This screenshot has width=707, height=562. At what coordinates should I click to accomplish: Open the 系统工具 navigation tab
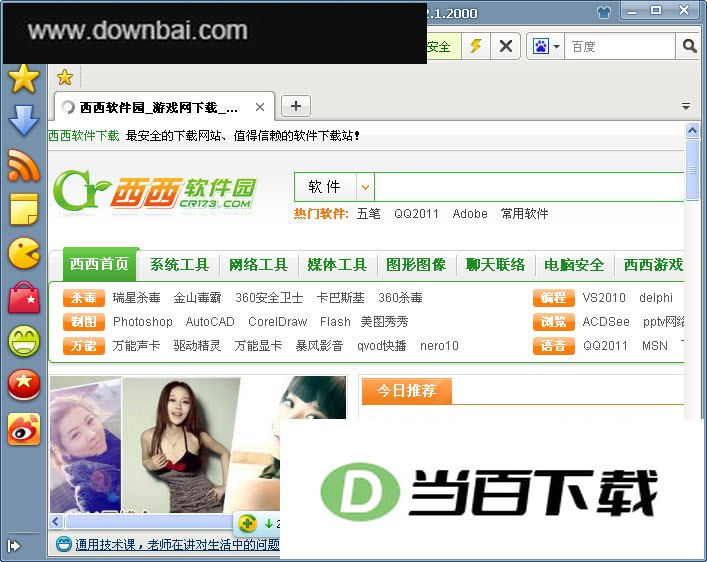tap(179, 264)
